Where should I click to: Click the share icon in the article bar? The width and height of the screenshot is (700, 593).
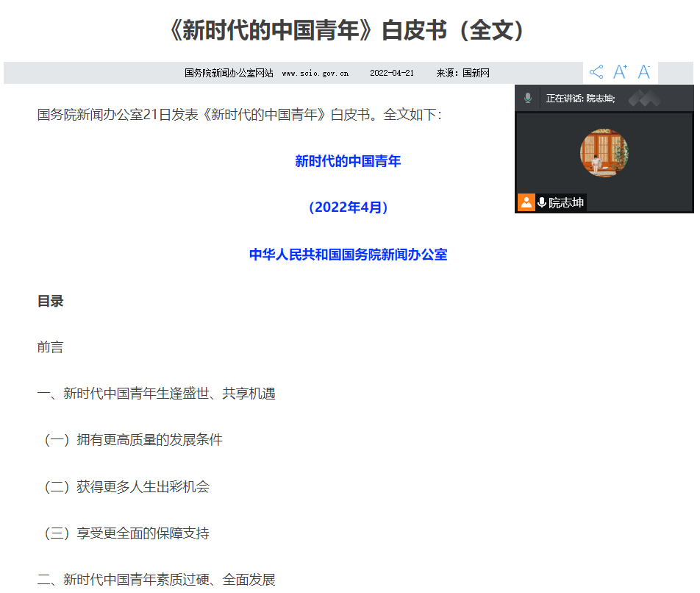596,72
